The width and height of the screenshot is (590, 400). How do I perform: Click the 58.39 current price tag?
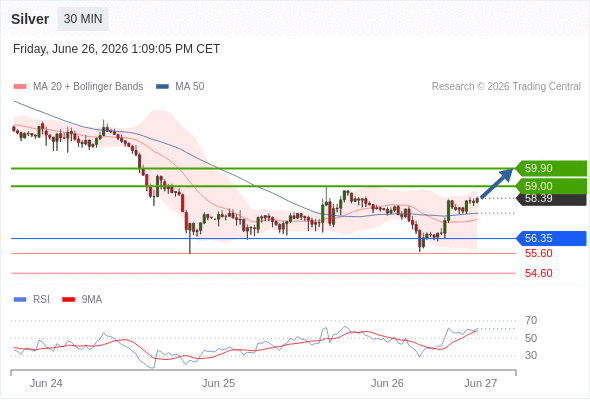550,199
